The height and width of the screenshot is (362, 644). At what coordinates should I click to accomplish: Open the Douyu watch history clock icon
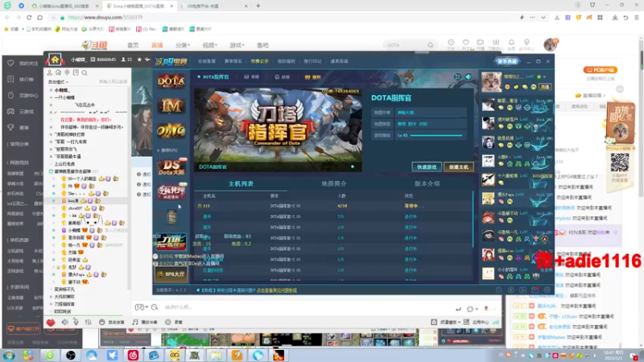[x=451, y=43]
